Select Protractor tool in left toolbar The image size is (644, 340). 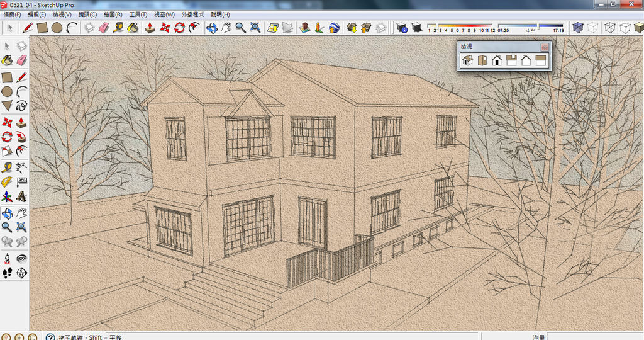[7, 182]
